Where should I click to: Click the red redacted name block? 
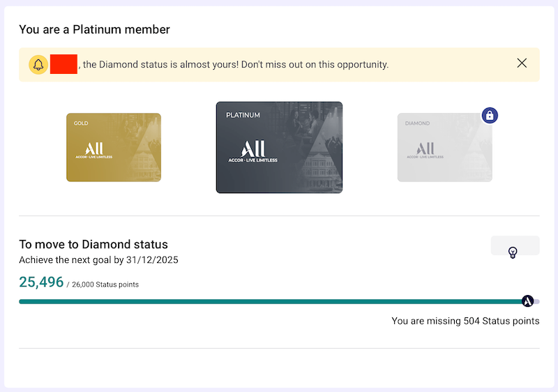(x=63, y=64)
